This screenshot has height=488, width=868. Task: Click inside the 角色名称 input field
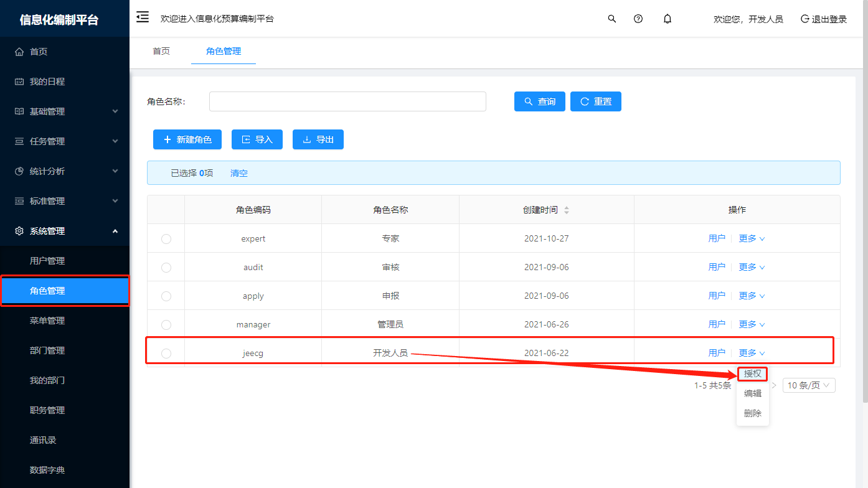(x=347, y=101)
